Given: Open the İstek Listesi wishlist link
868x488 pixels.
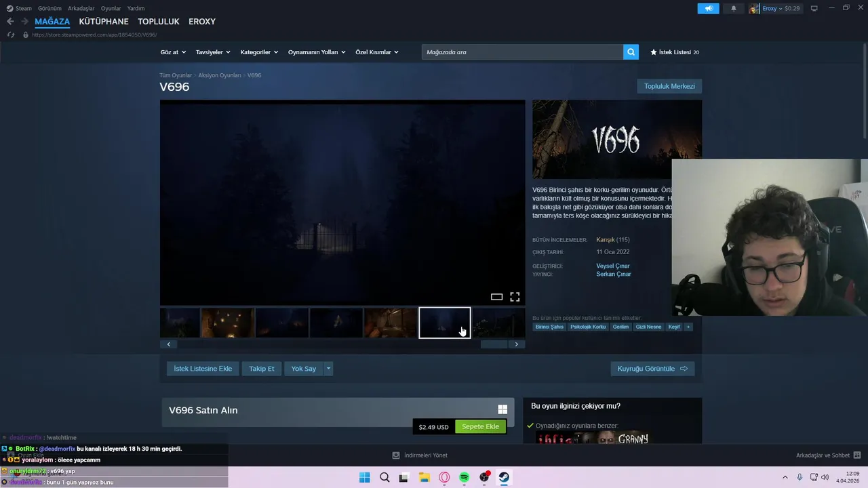Looking at the screenshot, I should click(675, 52).
